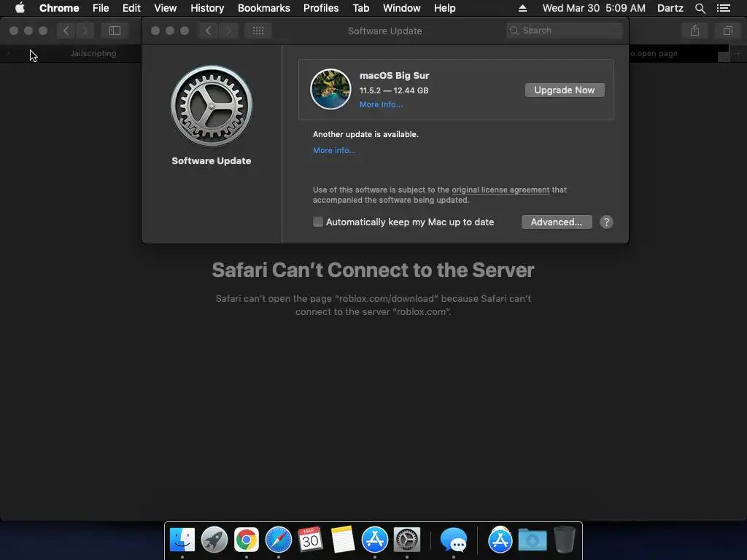
Task: Open the Trash in the Dock
Action: pos(565,540)
